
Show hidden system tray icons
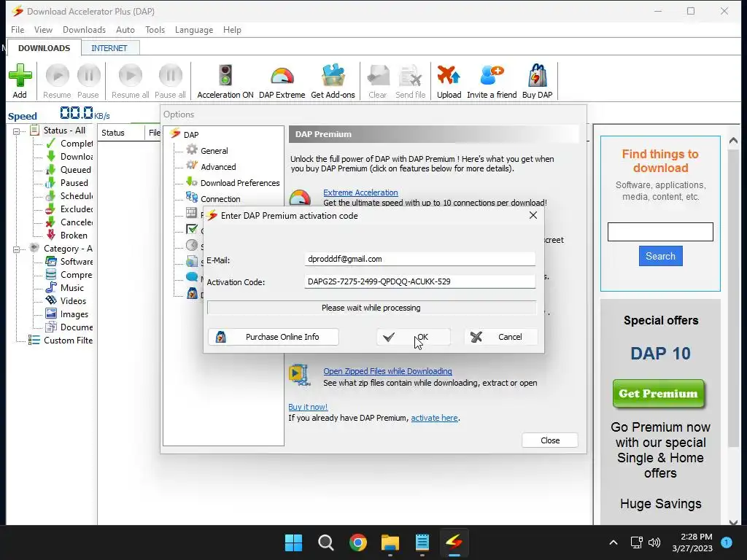coord(614,542)
